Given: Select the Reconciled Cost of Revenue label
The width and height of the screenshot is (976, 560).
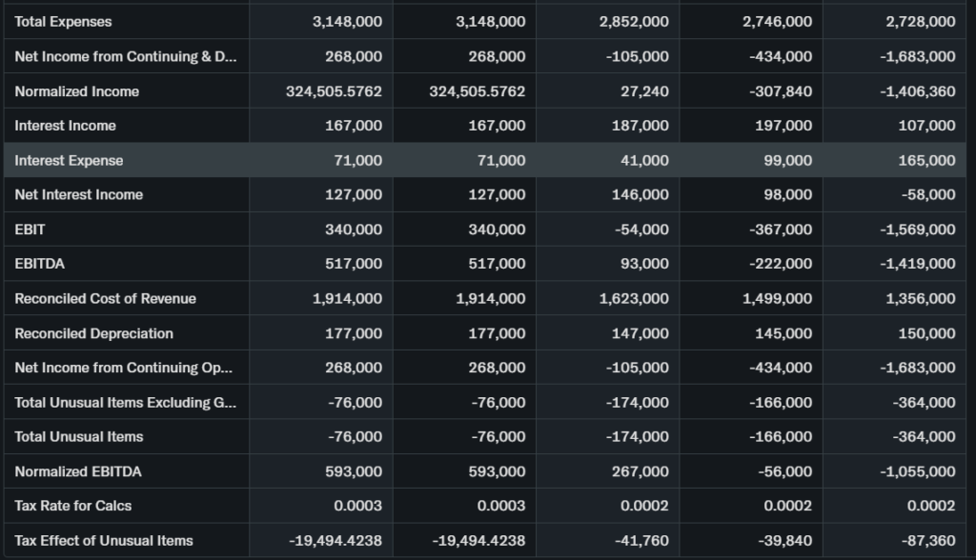Looking at the screenshot, I should click(x=105, y=298).
